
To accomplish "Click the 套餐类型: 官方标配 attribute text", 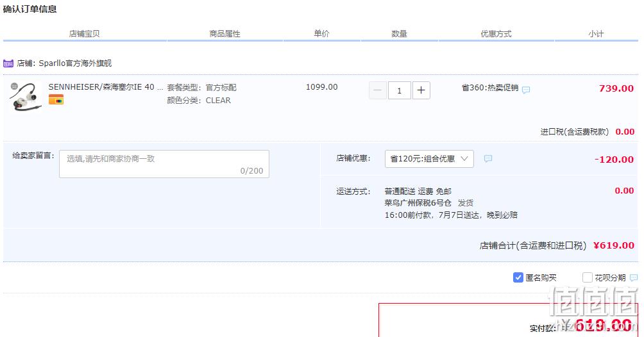I will (201, 88).
